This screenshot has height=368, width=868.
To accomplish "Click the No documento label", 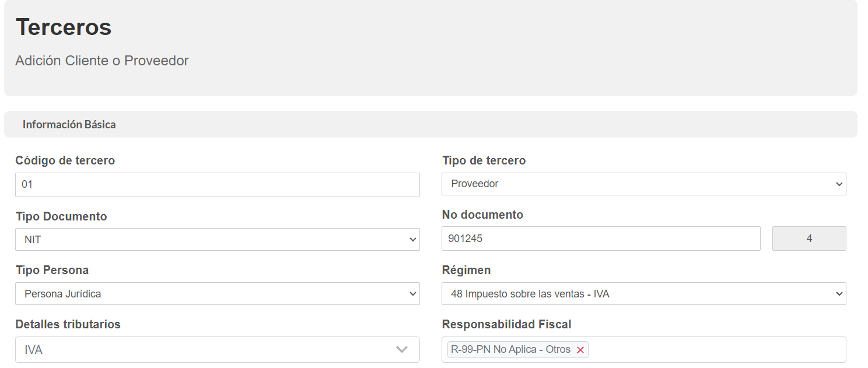I will tap(482, 215).
